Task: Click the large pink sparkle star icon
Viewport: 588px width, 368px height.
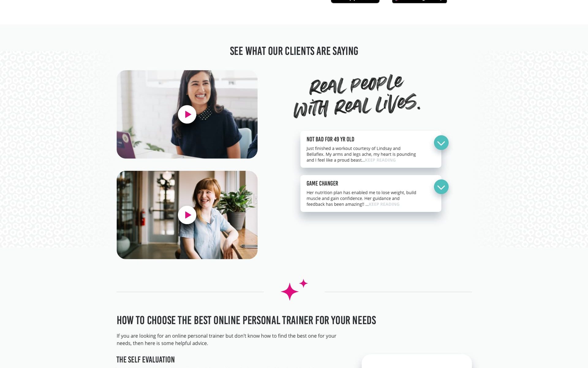Action: 289,292
